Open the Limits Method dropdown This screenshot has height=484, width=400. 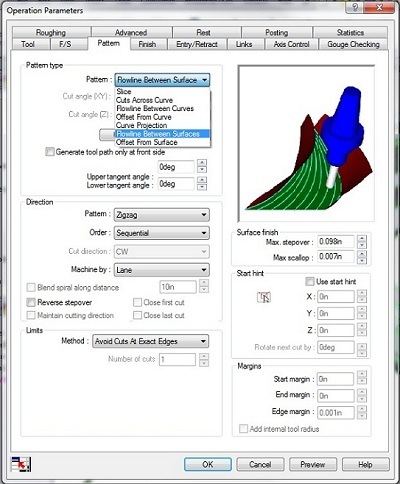tap(151, 341)
